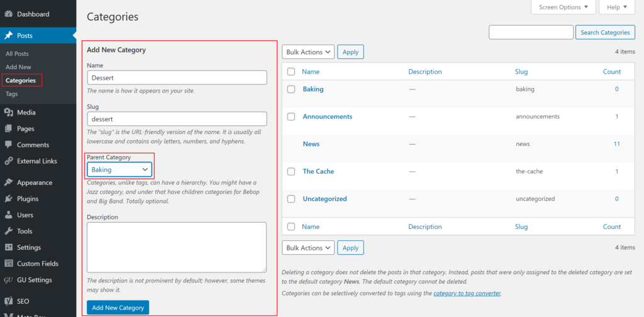Sort by Description column header at top
644x317 pixels.
click(x=425, y=72)
